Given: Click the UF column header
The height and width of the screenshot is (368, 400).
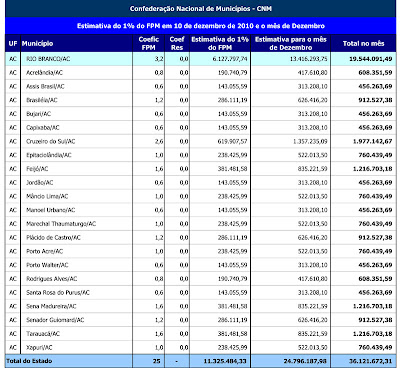Looking at the screenshot, I should pos(13,44).
